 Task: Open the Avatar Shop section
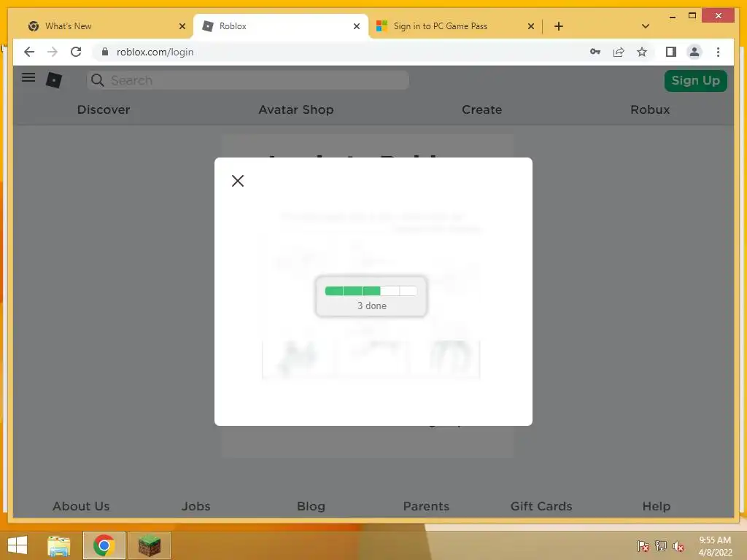point(296,109)
